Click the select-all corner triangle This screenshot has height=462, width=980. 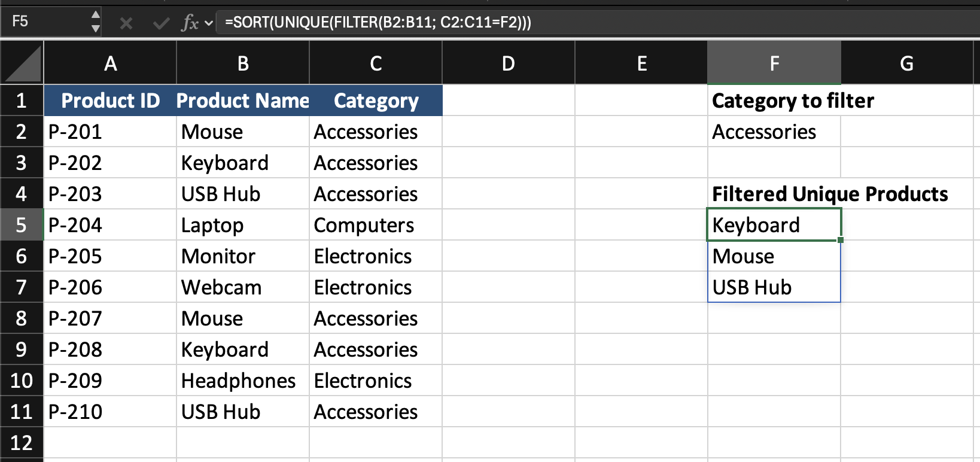coord(22,63)
